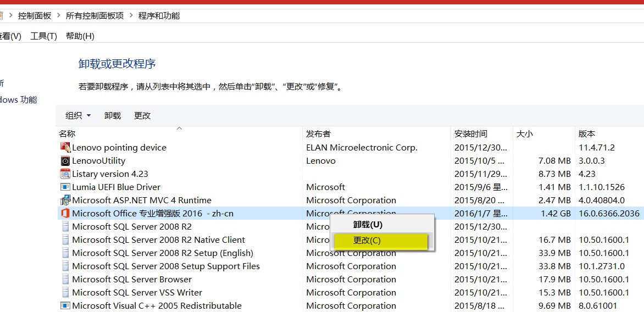Sort by the 安装时间 column header
Screen dimensions: 644x312
(482, 133)
